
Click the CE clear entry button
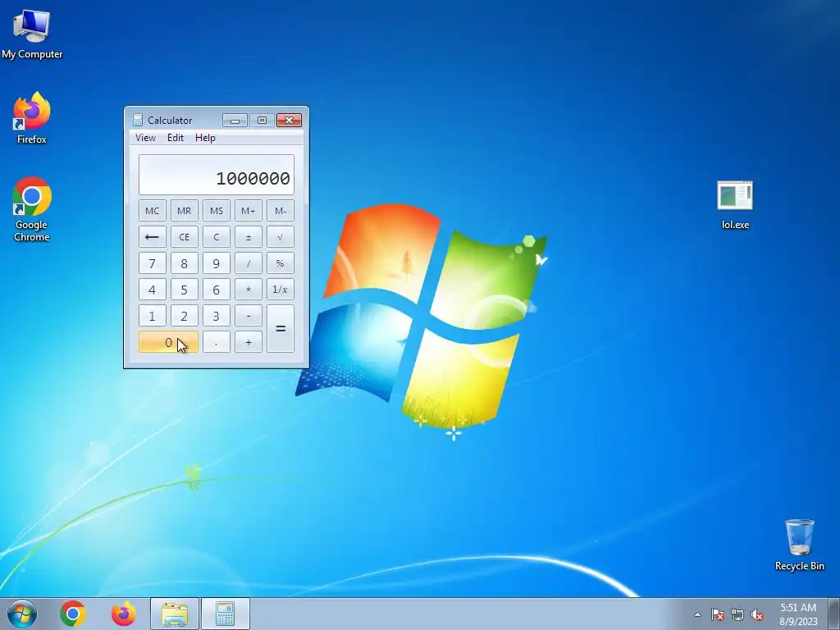(x=185, y=237)
